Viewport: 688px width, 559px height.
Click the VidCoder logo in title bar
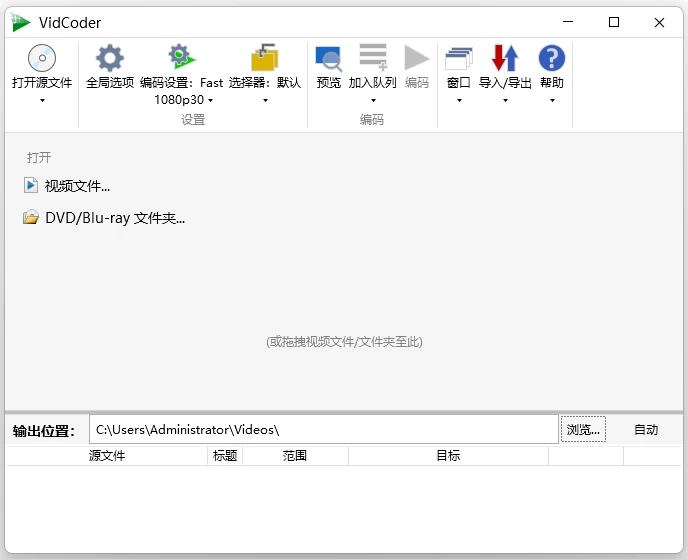click(x=21, y=22)
